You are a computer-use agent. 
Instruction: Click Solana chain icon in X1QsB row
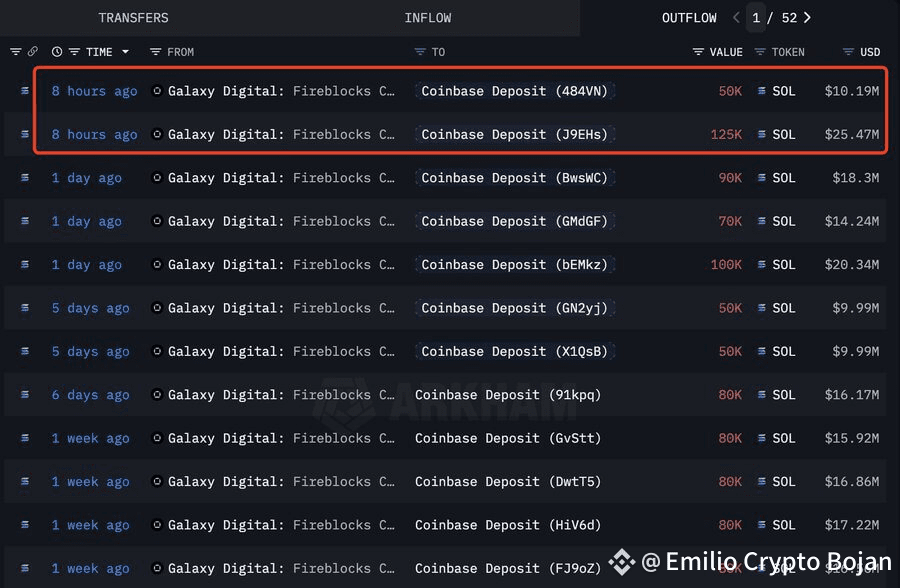tap(25, 351)
